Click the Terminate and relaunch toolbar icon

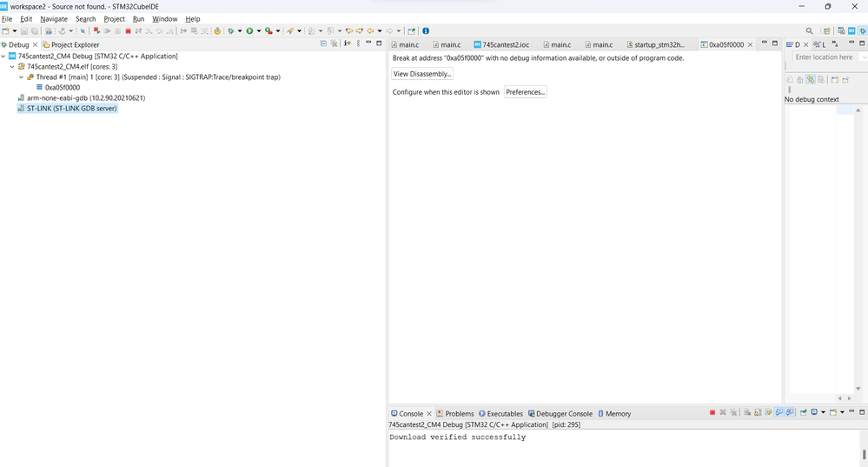[96, 31]
